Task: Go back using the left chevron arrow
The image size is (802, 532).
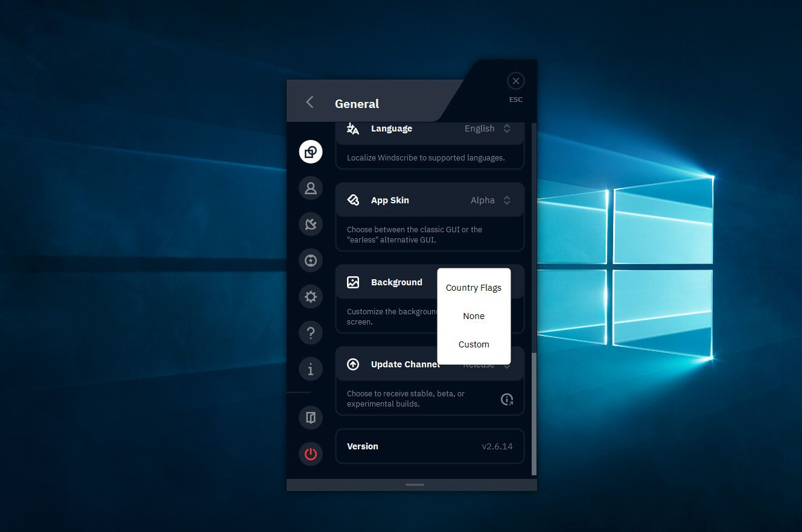Action: pyautogui.click(x=310, y=102)
